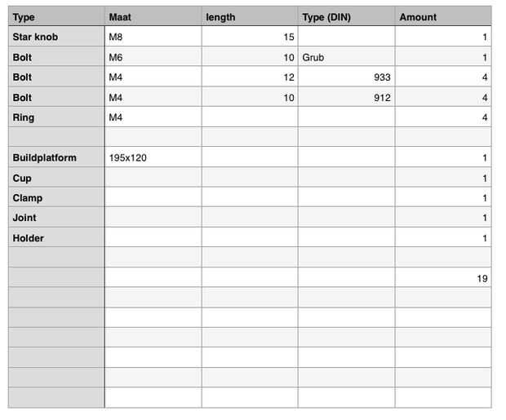Image resolution: width=506 pixels, height=420 pixels.
Task: Select the length cell showing 15
Action: point(249,37)
